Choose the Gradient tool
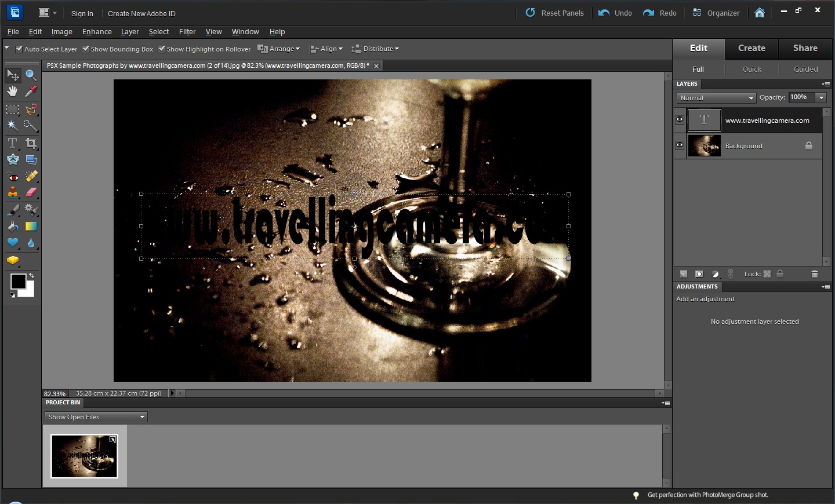Image resolution: width=835 pixels, height=504 pixels. pyautogui.click(x=31, y=227)
